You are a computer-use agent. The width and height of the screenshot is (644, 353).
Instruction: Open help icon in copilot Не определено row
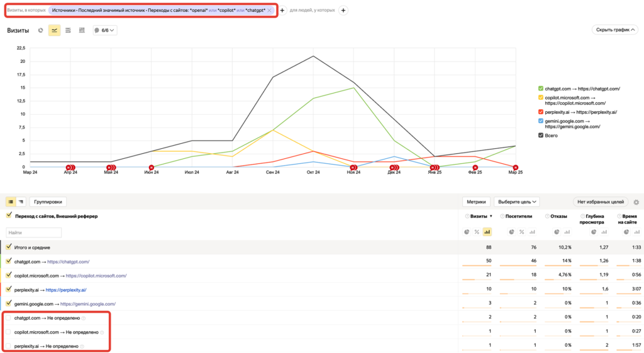click(x=102, y=332)
